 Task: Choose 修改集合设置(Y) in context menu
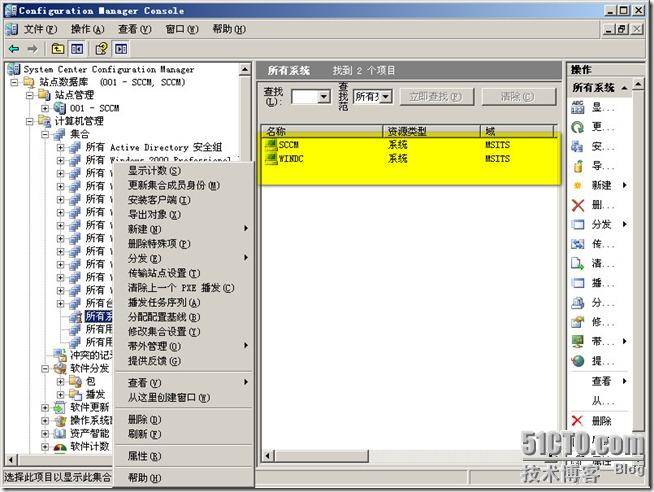click(184, 332)
